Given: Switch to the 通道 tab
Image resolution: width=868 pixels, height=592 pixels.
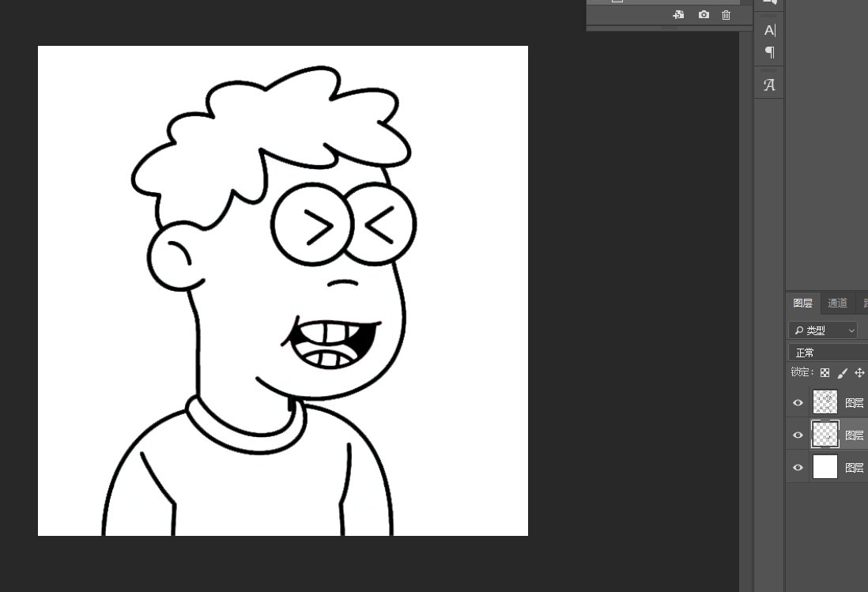Looking at the screenshot, I should coord(837,304).
